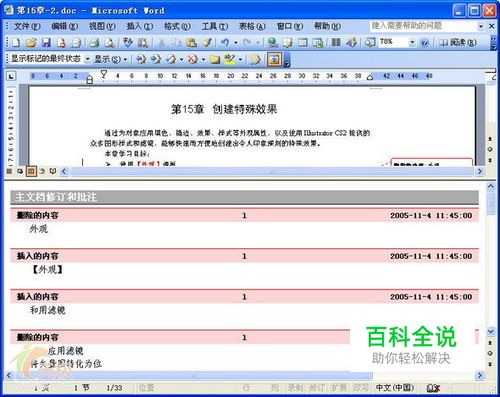Select the Format Painter brush
The image size is (500, 397).
(207, 42)
